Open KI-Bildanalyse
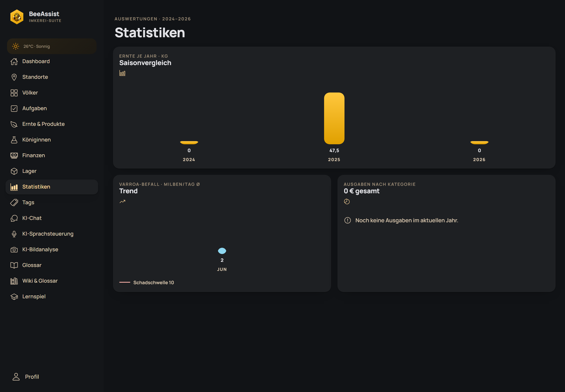Screen dimensions: 565x392 pos(52,250)
